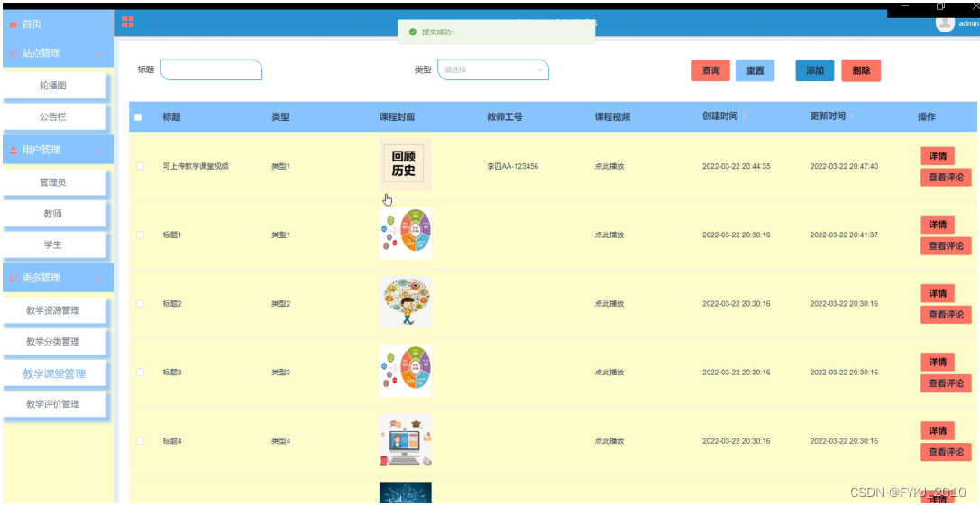Image resolution: width=980 pixels, height=507 pixels.
Task: Sort by 更新时间 column arrows
Action: (x=852, y=117)
